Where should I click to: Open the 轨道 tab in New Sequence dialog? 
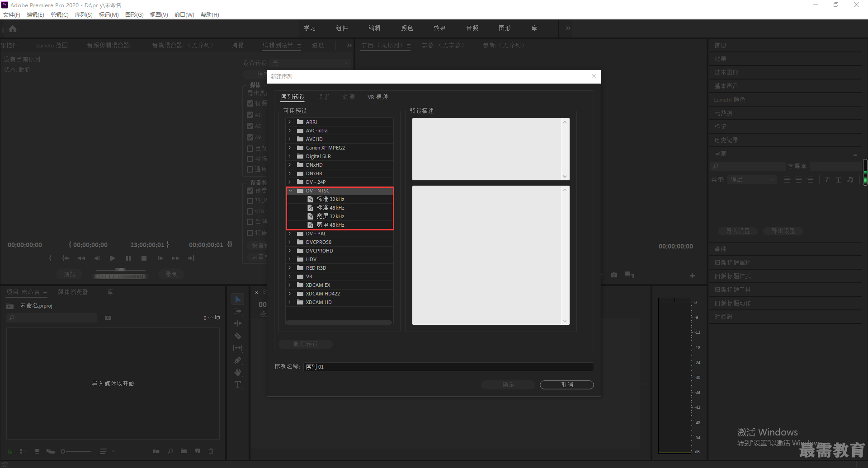pyautogui.click(x=349, y=97)
